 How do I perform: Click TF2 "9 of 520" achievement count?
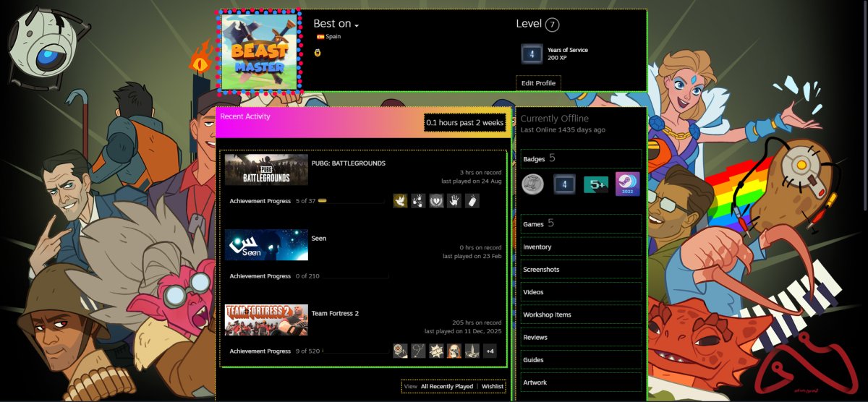coord(307,351)
